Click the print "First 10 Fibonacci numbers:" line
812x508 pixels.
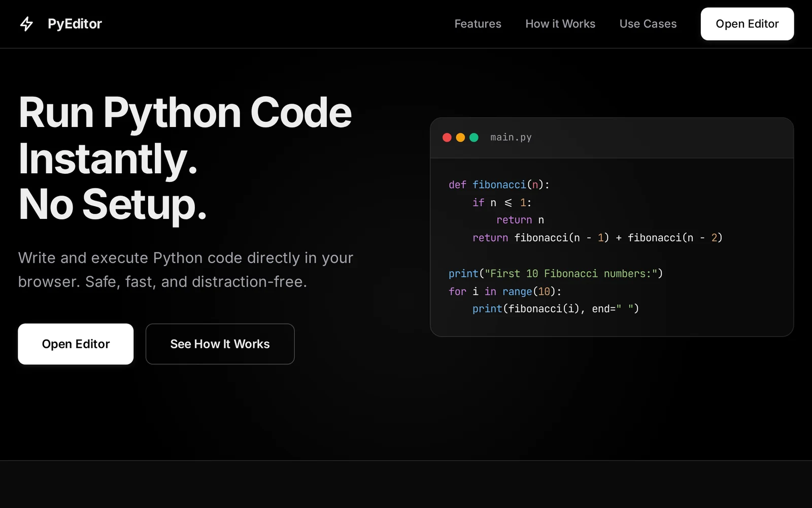click(556, 274)
